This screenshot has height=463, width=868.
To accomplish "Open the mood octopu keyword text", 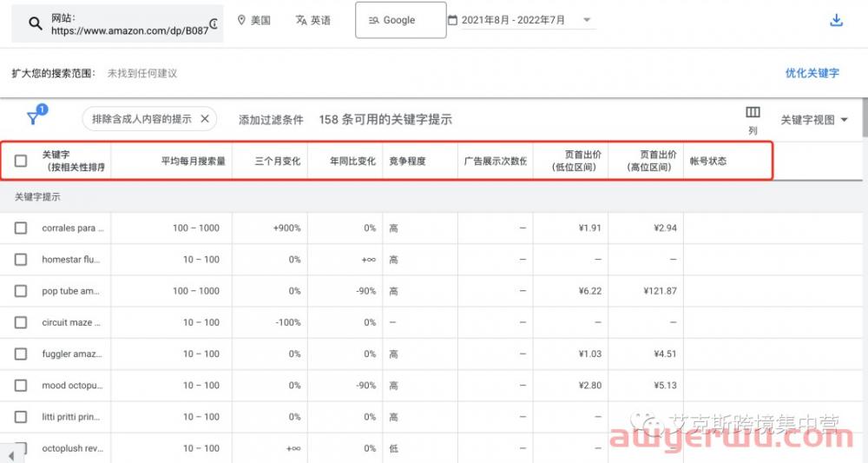I will pyautogui.click(x=73, y=386).
